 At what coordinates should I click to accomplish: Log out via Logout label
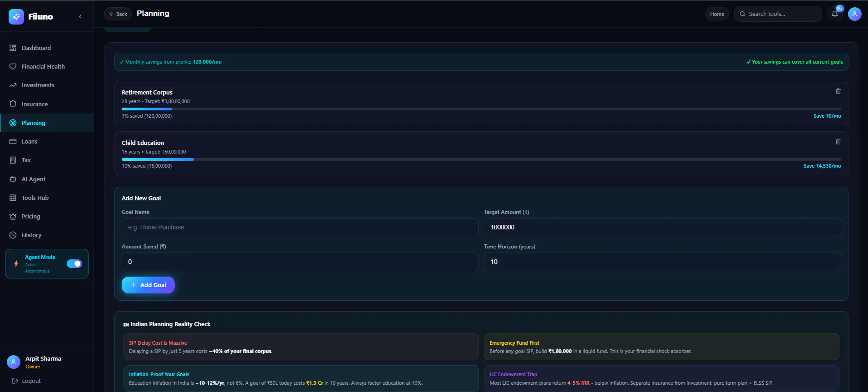pos(31,381)
